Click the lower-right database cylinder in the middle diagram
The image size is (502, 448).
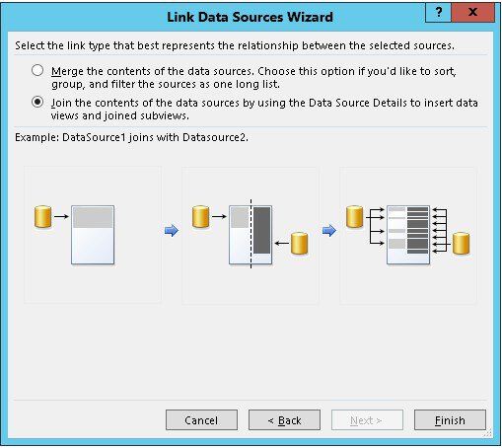(x=300, y=244)
